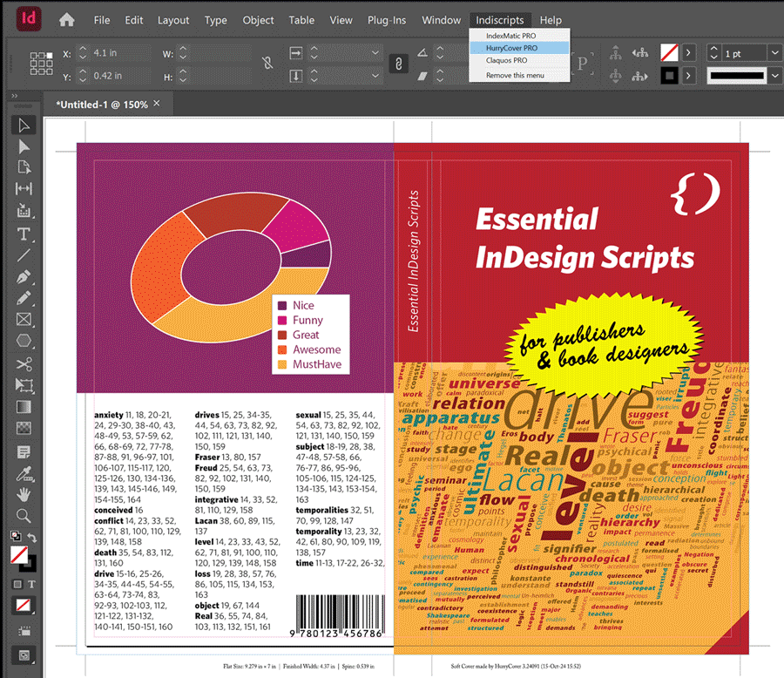Click Remove this menu entry

click(514, 75)
